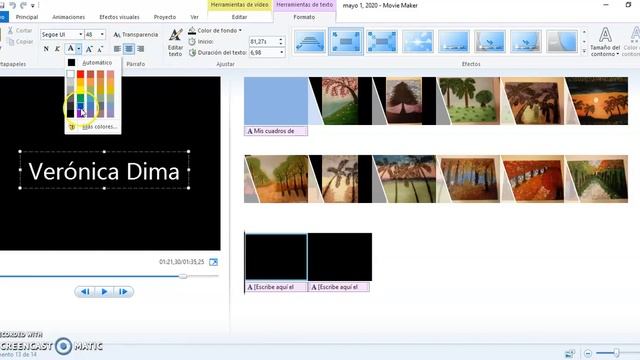Apply the third zoom text effect
Screen dimensions: 640x360
[x=382, y=41]
